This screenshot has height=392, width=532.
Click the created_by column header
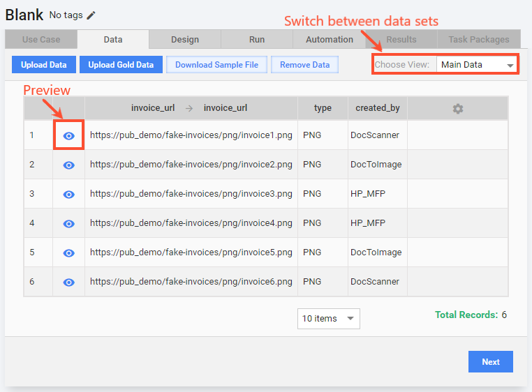pos(378,108)
